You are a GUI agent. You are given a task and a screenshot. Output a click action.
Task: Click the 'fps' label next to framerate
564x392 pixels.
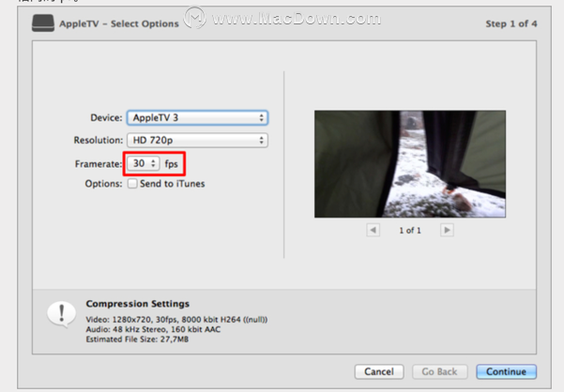pyautogui.click(x=171, y=164)
